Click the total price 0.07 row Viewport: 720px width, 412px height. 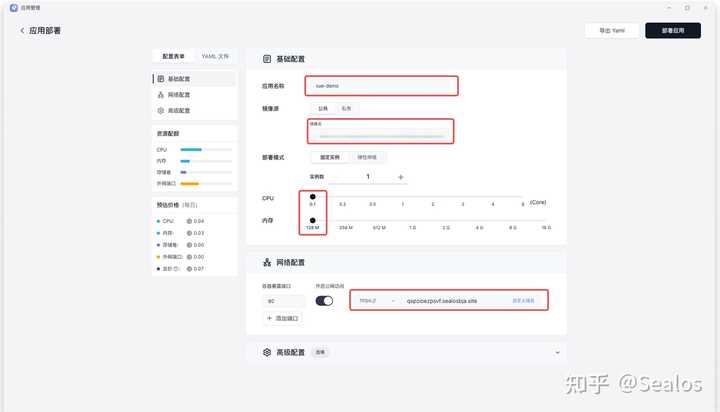[181, 269]
